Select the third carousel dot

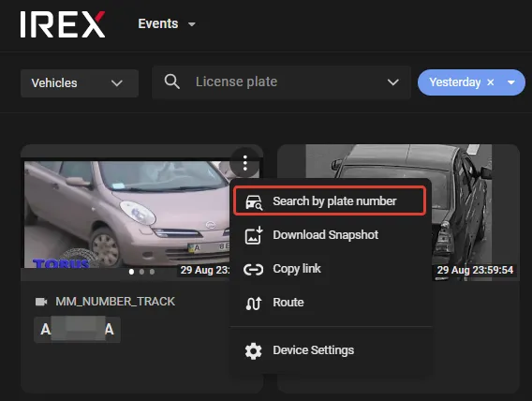coord(152,272)
